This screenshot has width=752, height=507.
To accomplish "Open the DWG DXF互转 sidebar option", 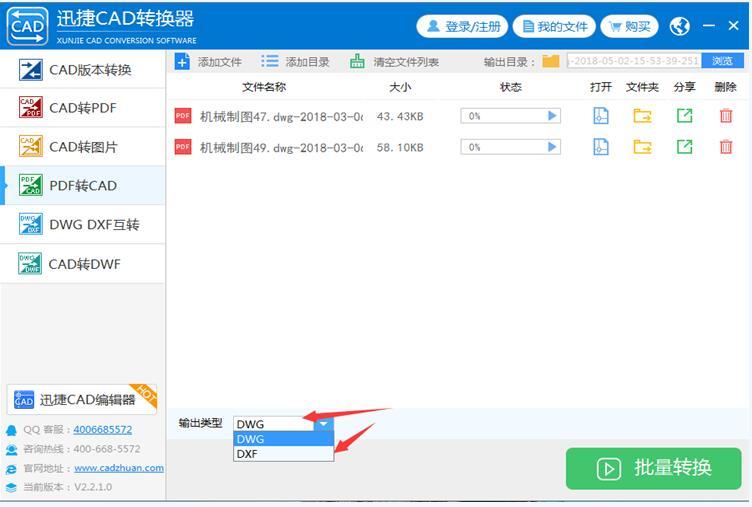I will [x=82, y=224].
